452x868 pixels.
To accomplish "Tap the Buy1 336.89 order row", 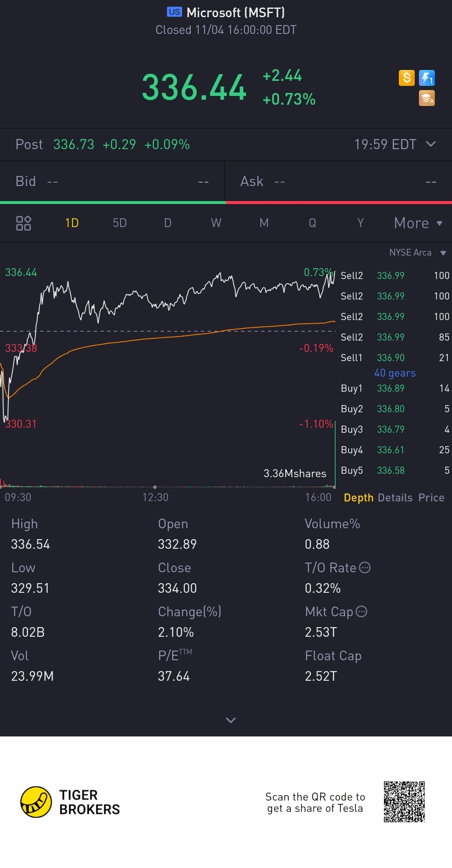I will pyautogui.click(x=395, y=388).
